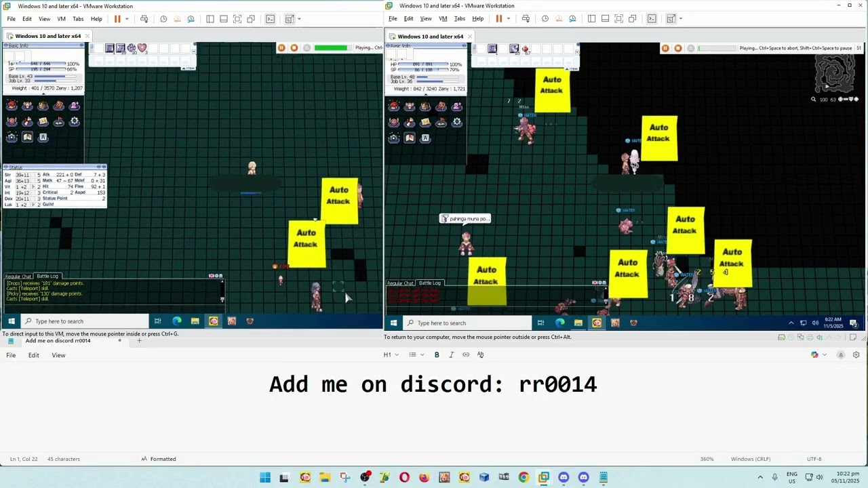
Task: Insert link in Notepad toolbar
Action: (x=466, y=354)
